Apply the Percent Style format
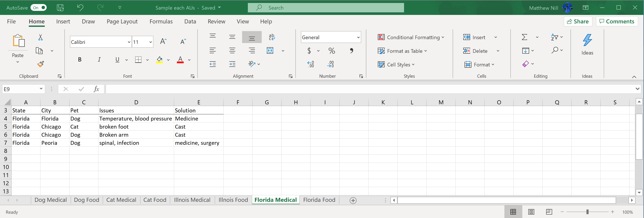 (x=332, y=51)
